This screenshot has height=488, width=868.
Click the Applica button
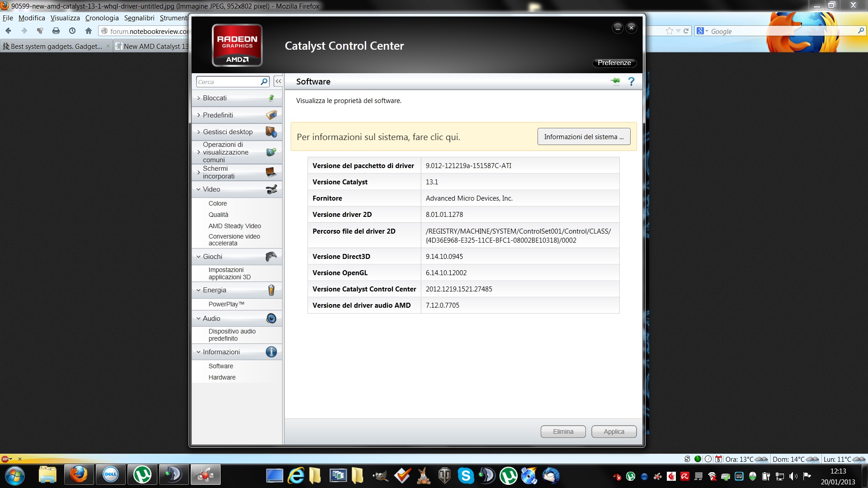coord(613,432)
